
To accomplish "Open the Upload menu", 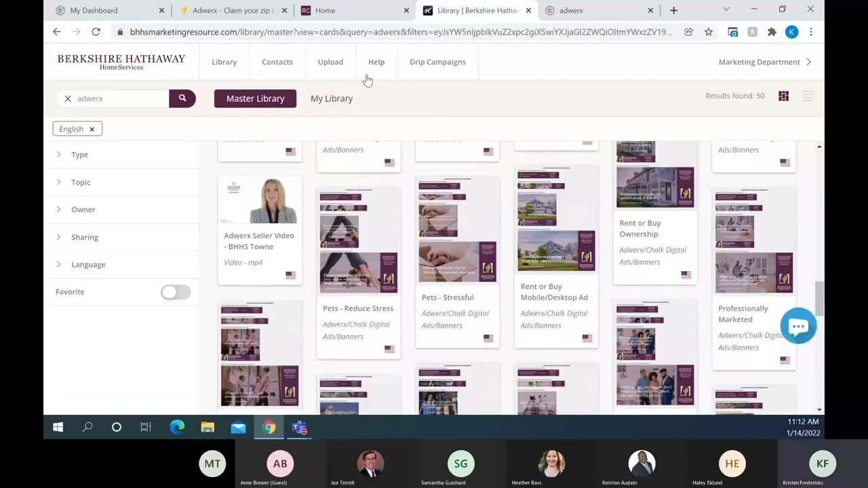I will (x=330, y=62).
